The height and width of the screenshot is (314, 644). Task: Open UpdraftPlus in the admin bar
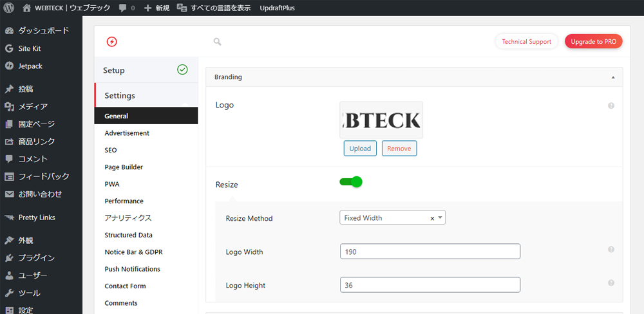(x=277, y=8)
